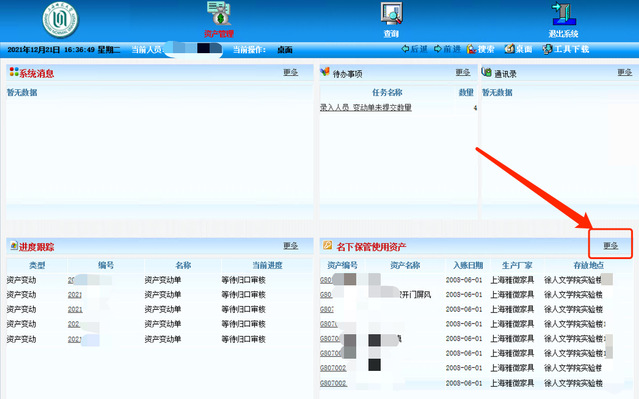Open the 录入人员 变动单未提交数量 task link
This screenshot has height=399, width=639.
point(366,108)
